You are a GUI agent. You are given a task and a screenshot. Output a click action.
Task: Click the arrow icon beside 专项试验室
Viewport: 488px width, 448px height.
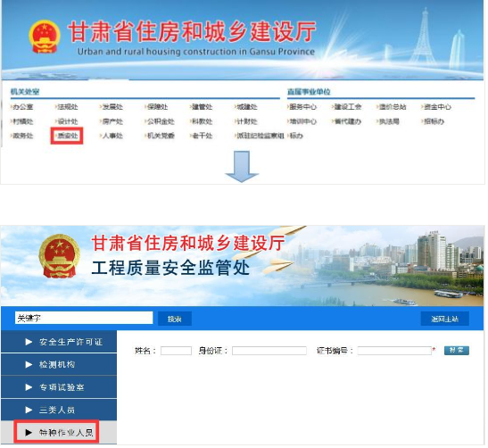[x=29, y=387]
